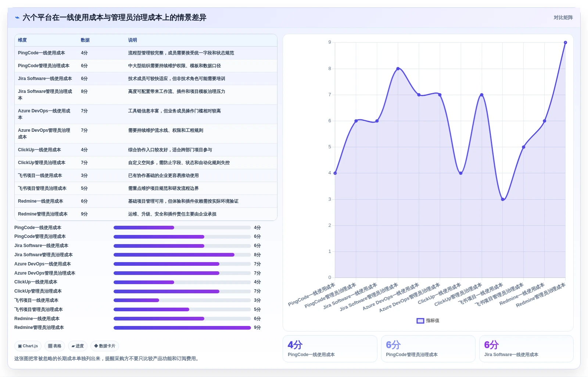Toggle the 指标值 legend color box
Screen dimensions: 588x377
(420, 321)
